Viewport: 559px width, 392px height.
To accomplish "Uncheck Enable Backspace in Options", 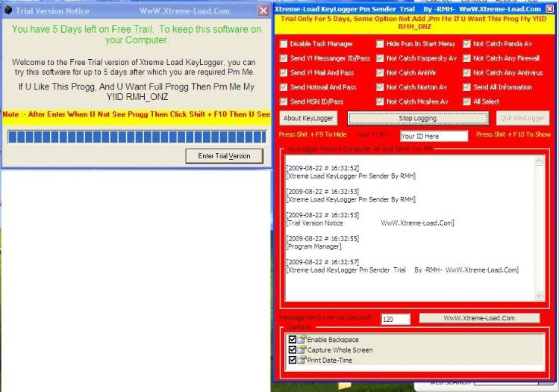I will coord(293,339).
